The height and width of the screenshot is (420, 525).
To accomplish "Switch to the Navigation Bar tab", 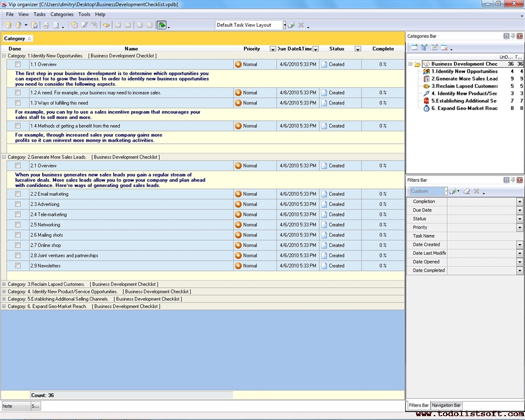I will [446, 405].
